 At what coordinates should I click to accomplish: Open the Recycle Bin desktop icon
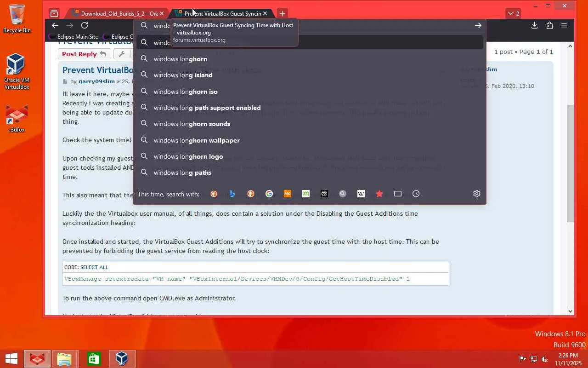(17, 18)
